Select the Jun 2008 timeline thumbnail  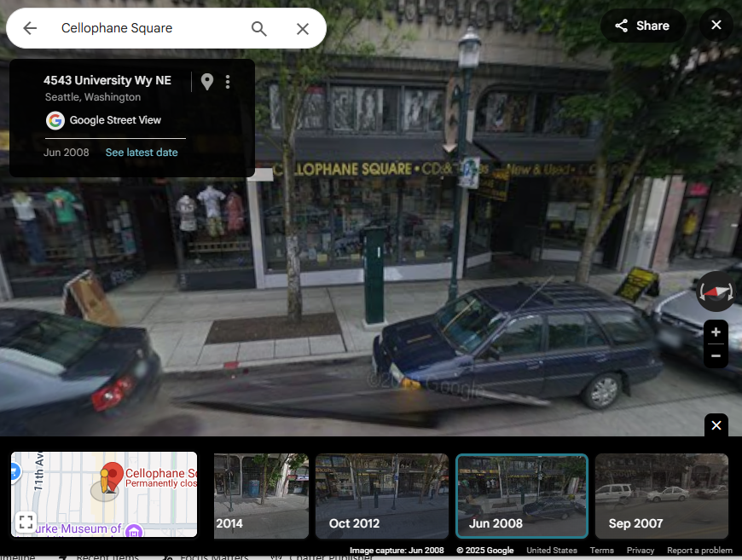point(522,496)
